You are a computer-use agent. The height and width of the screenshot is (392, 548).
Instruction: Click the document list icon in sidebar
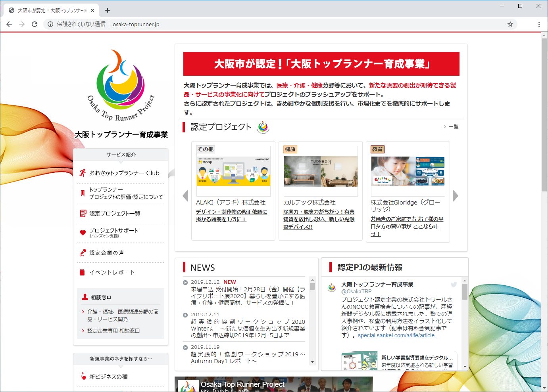[x=83, y=213]
